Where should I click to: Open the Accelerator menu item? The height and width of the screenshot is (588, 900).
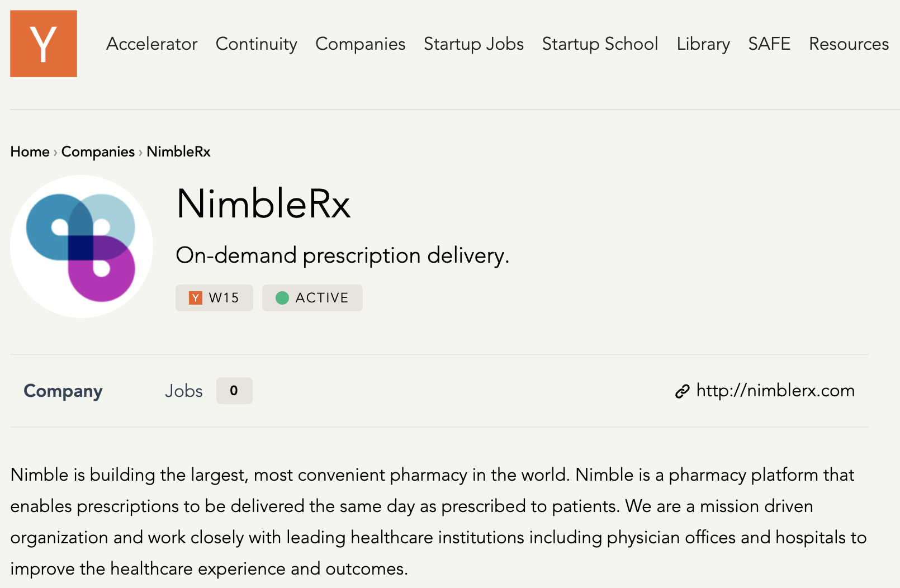[151, 44]
